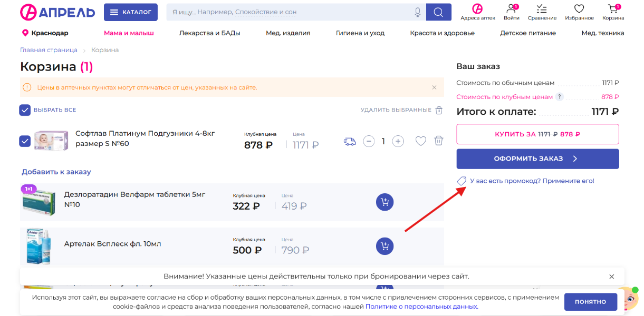Screen dimensions: 644x316
Task: Click the Стоимость по клубным ценам label
Action: pyautogui.click(x=505, y=97)
